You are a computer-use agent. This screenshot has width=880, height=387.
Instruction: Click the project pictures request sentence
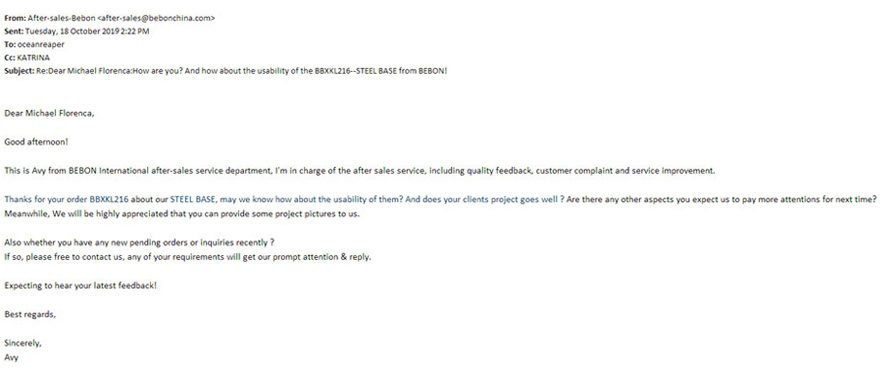(182, 214)
